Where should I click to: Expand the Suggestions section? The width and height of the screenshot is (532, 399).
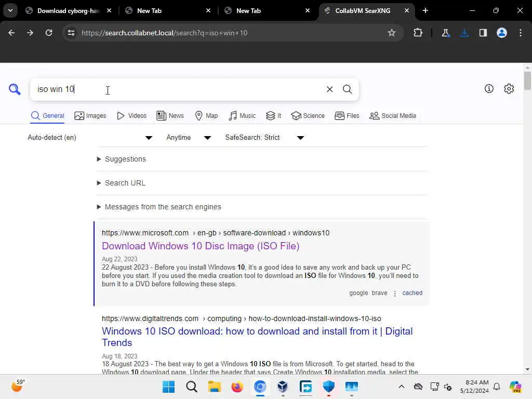coord(122,159)
